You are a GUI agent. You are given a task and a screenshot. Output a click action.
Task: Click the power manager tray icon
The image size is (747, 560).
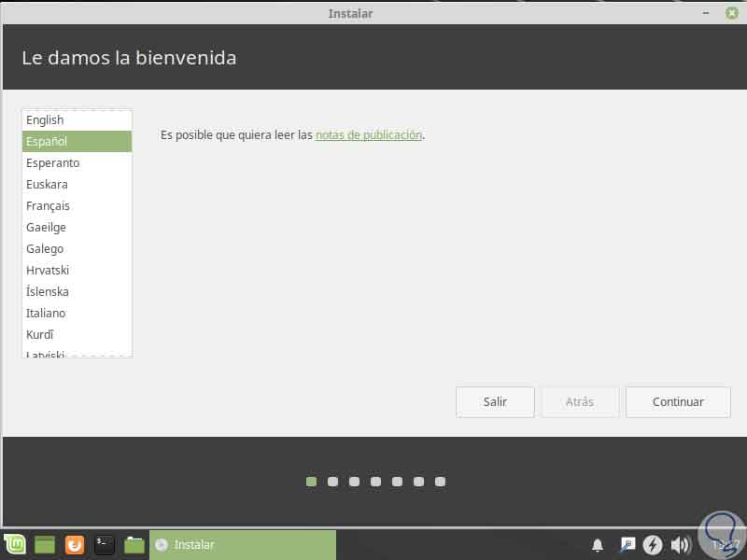click(653, 544)
